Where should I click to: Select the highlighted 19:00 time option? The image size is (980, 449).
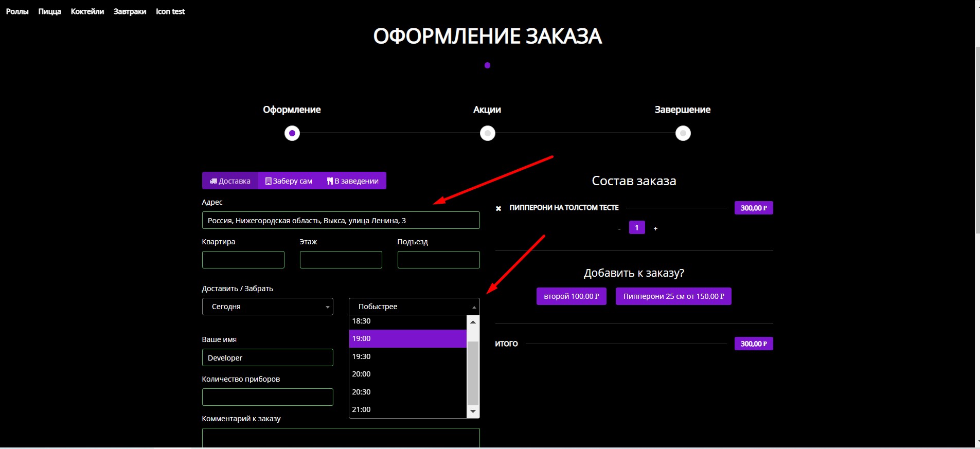coord(407,338)
